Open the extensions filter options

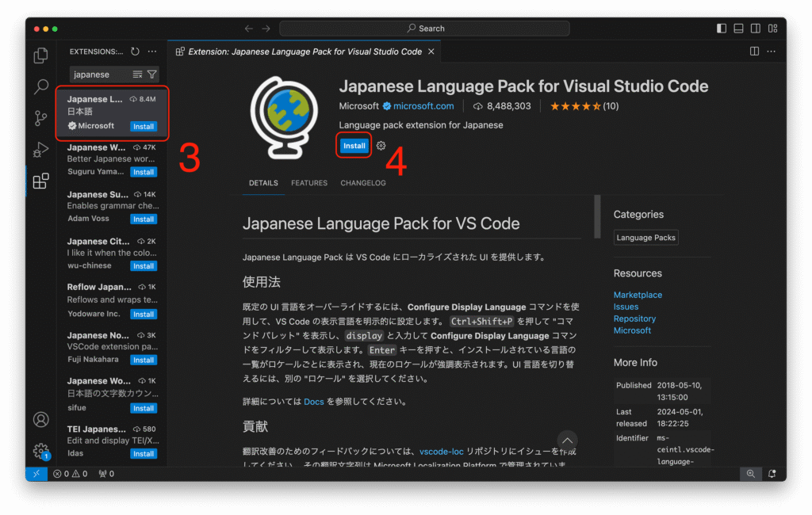(x=151, y=74)
